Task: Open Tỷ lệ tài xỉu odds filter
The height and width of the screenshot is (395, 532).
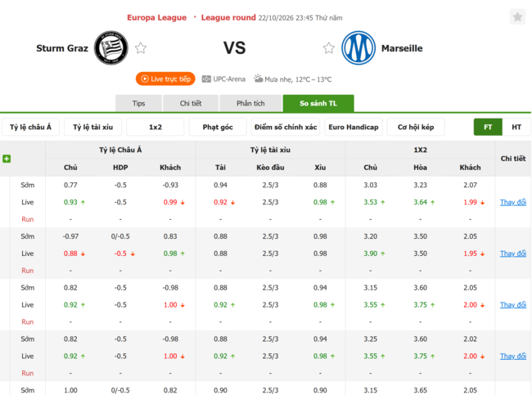Action: (92, 127)
